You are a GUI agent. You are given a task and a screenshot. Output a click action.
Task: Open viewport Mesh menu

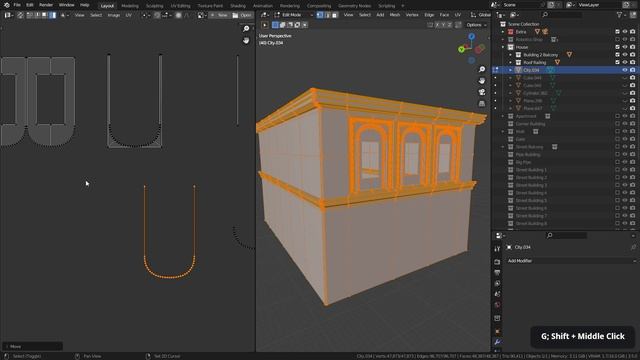(395, 15)
